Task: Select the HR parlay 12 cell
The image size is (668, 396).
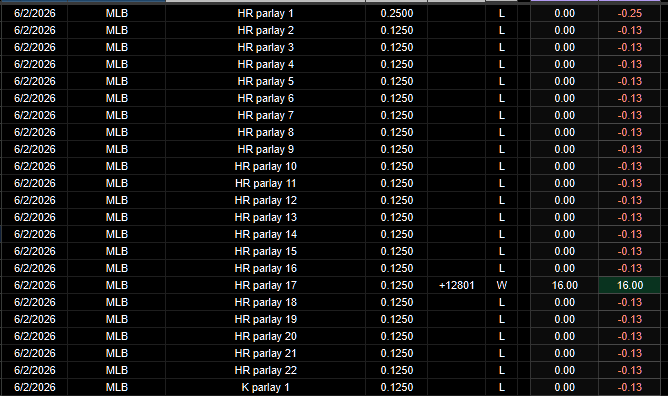Action: pyautogui.click(x=265, y=200)
